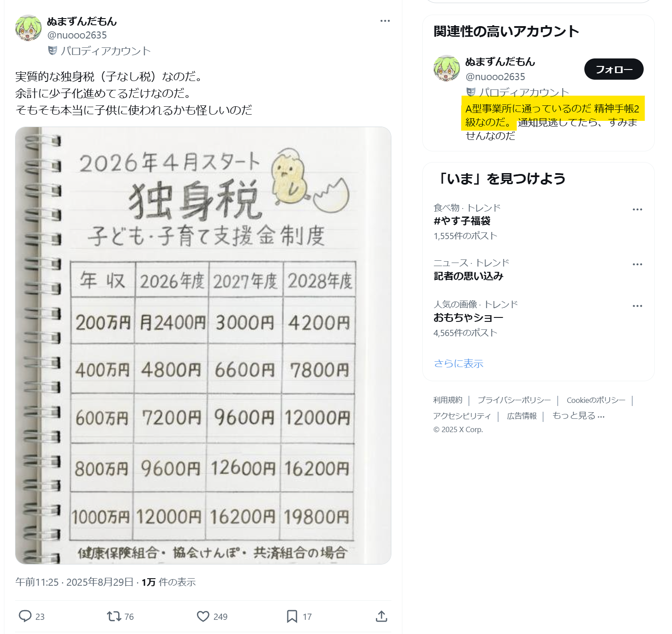Viewport: 672px width, 634px height.
Task: Open the #やす子福袋 trending topic
Action: pos(462,221)
